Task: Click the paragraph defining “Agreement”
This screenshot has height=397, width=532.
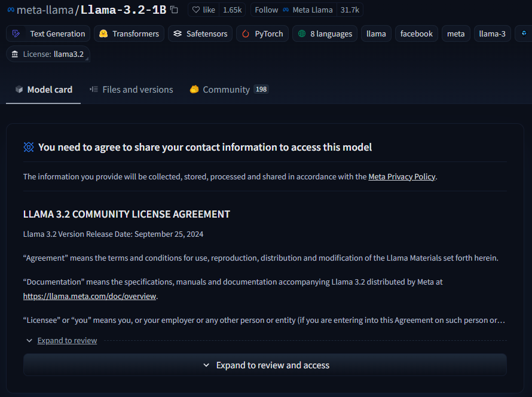Action: click(261, 258)
